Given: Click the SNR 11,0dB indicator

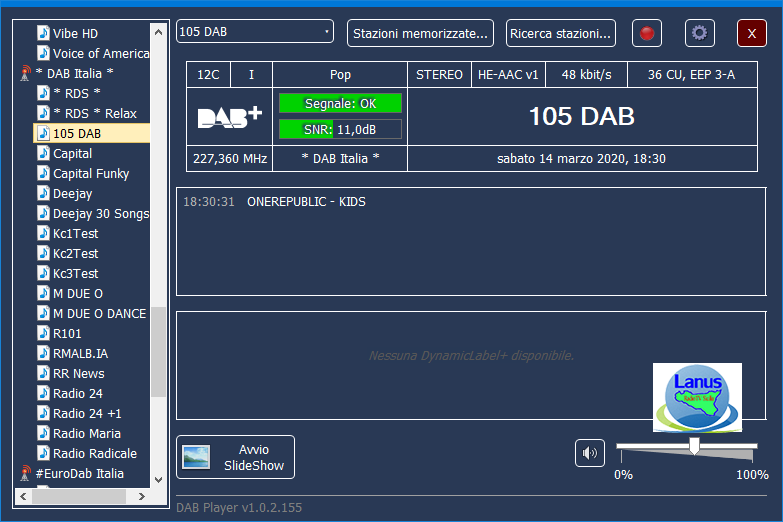Looking at the screenshot, I should [340, 129].
